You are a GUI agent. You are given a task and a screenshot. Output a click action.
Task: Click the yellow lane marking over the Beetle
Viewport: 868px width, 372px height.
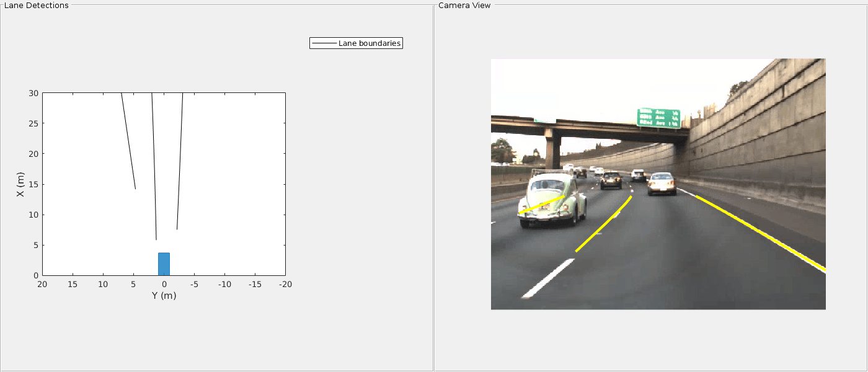541,205
